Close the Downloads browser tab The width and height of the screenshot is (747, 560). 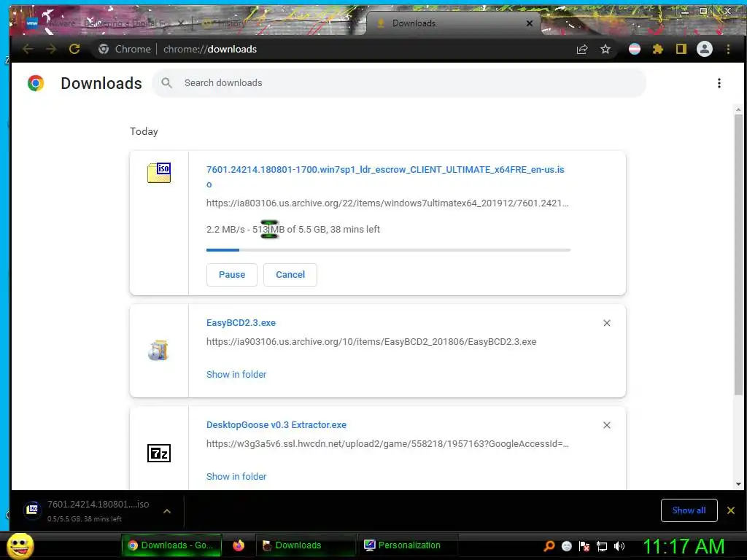pyautogui.click(x=530, y=23)
